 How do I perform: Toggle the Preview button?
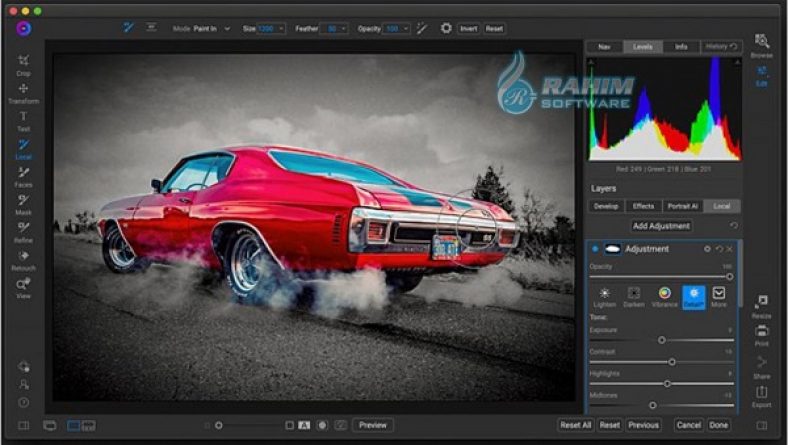pyautogui.click(x=372, y=425)
